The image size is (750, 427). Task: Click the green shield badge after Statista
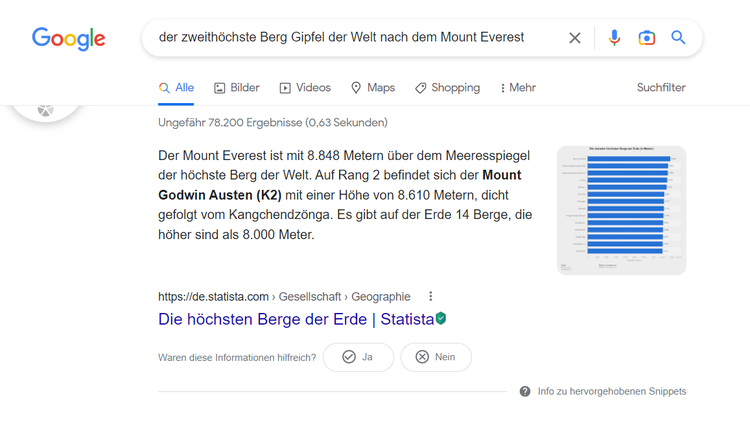coord(441,318)
